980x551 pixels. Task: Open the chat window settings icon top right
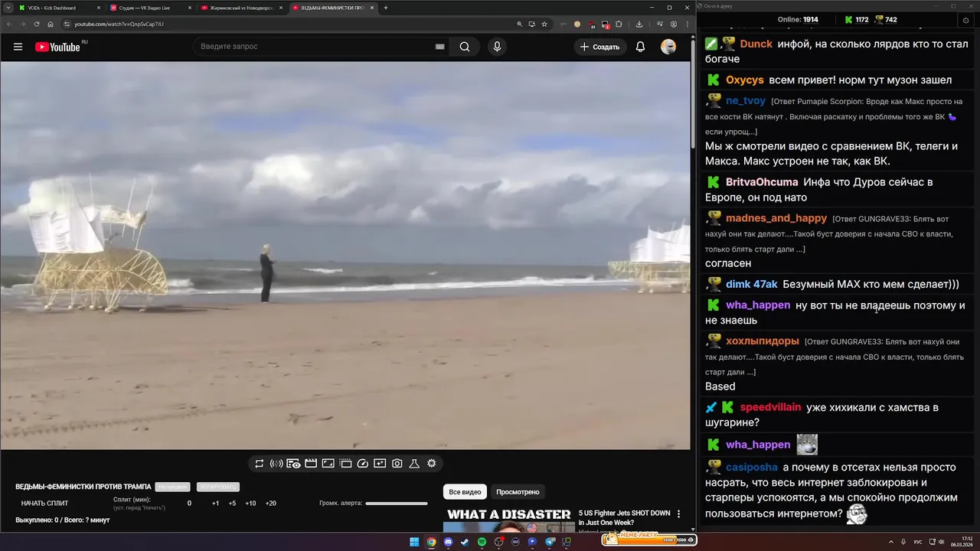[x=965, y=20]
